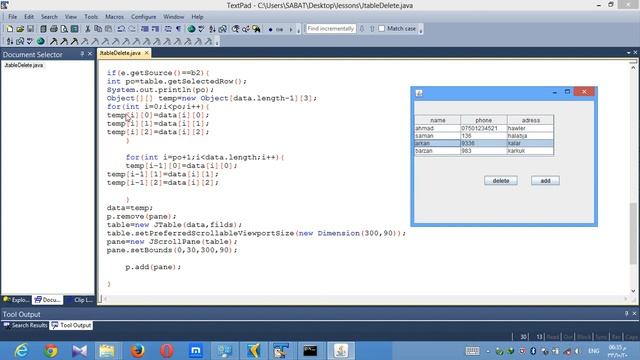Switch to the command prompt taskbar icon
The height and width of the screenshot is (360, 640).
pos(310,351)
